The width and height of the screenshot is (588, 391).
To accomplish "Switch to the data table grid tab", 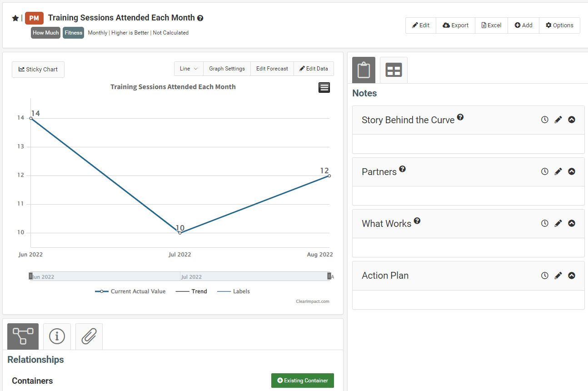I will pos(394,70).
